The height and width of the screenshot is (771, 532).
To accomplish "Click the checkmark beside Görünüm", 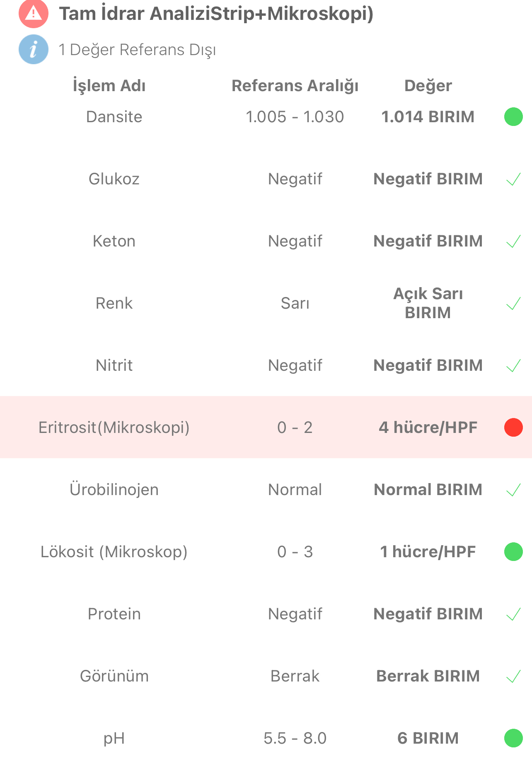I will click(x=513, y=677).
